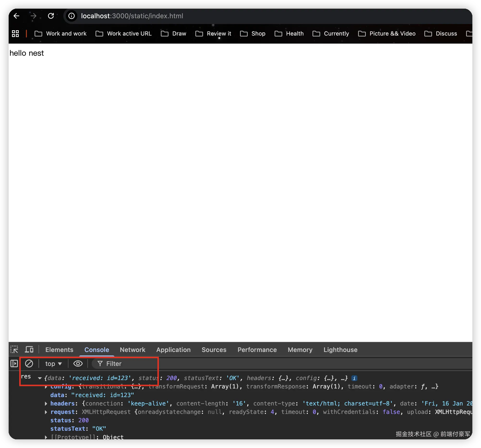The image size is (481, 448).
Task: Open the top context dropdown
Action: [54, 363]
